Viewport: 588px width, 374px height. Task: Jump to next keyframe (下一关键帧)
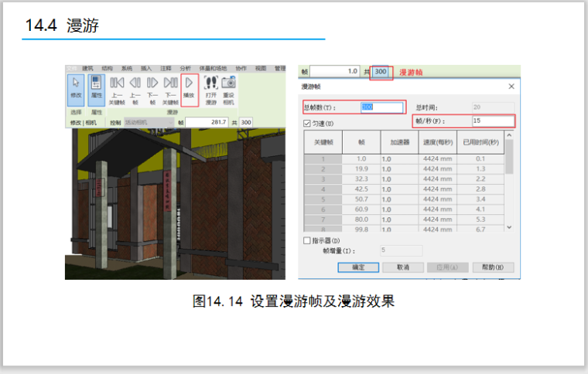point(170,89)
